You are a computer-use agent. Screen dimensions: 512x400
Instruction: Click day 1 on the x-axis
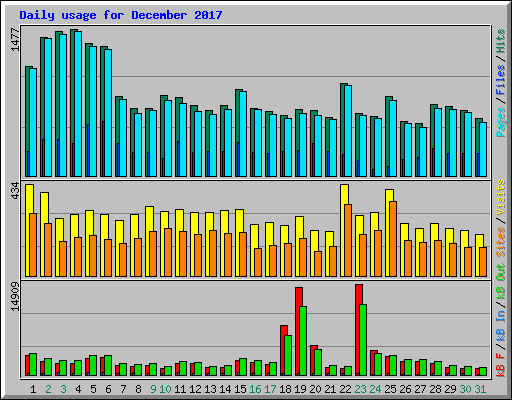click(33, 389)
